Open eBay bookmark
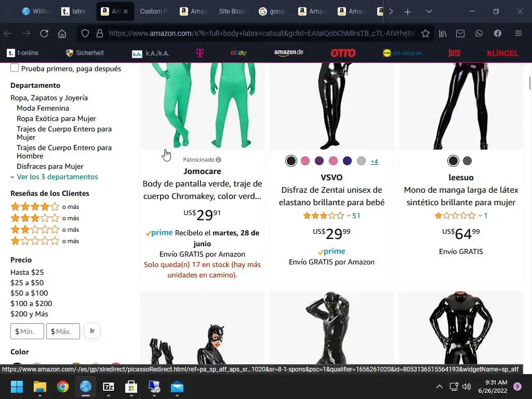Viewport: 532px width, 399px height. click(238, 52)
